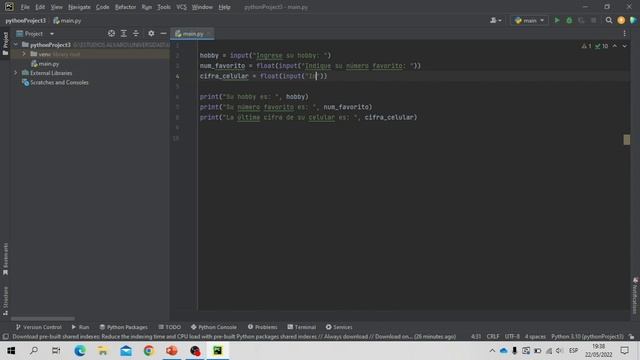Toggle the Project tool window stripe button

point(5,43)
